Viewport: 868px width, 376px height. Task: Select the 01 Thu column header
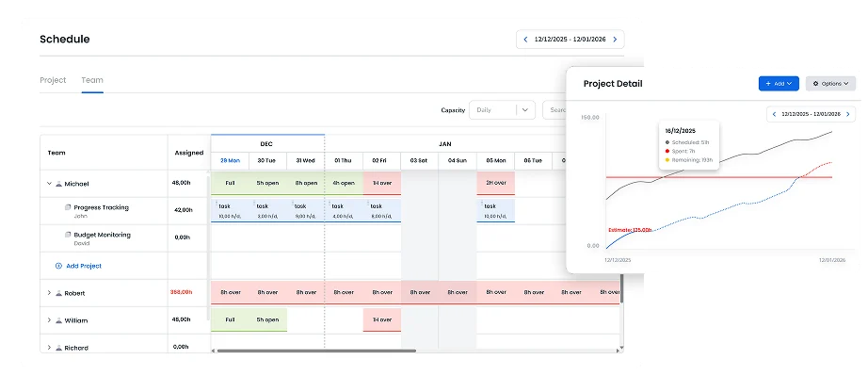(x=344, y=160)
